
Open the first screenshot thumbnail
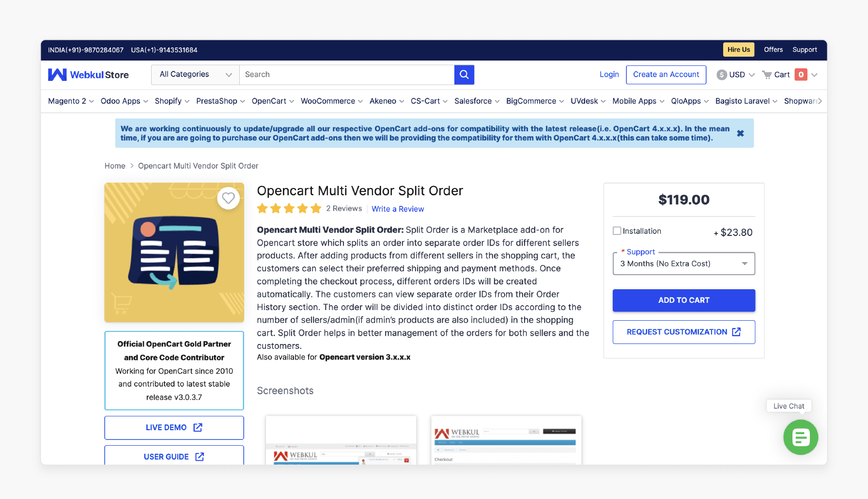coord(341,440)
